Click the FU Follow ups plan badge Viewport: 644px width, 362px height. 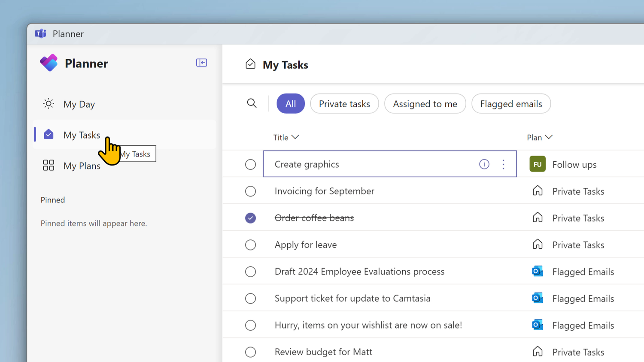pos(537,164)
